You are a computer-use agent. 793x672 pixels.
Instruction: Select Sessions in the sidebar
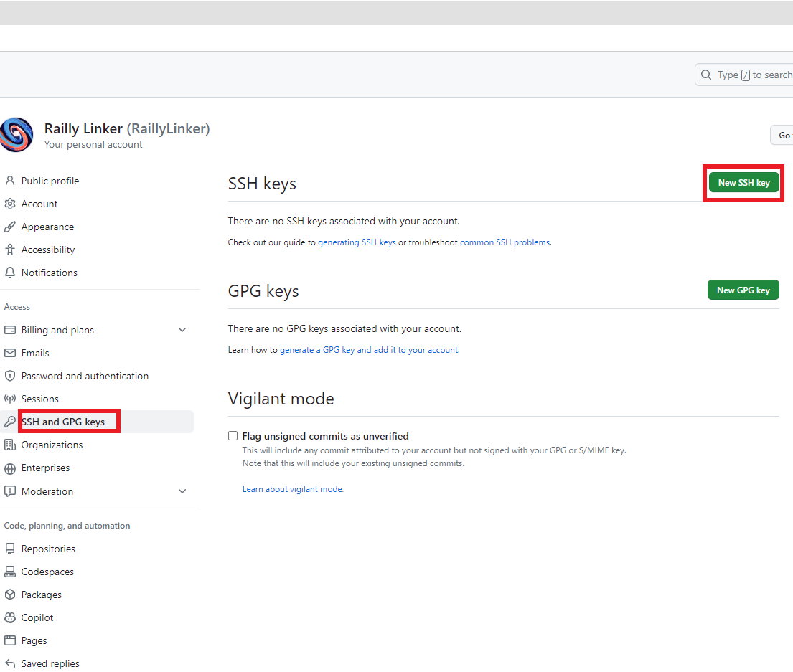(40, 399)
